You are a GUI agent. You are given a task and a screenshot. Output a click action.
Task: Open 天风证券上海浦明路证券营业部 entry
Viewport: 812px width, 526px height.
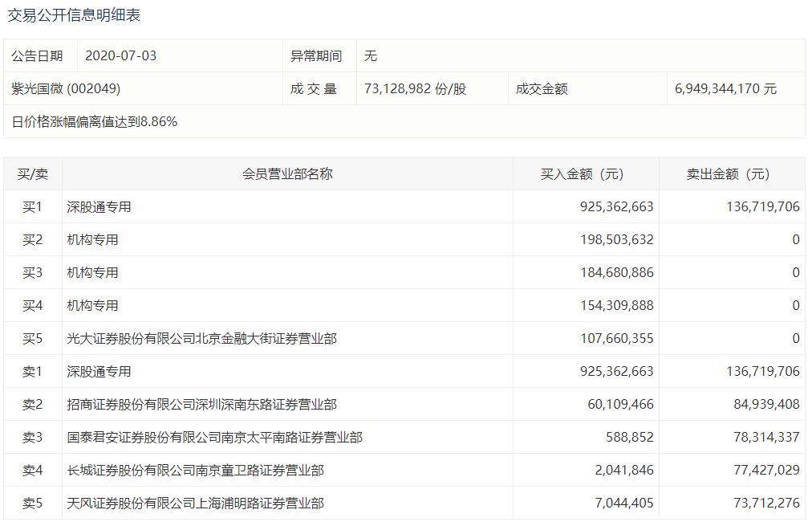pyautogui.click(x=195, y=504)
